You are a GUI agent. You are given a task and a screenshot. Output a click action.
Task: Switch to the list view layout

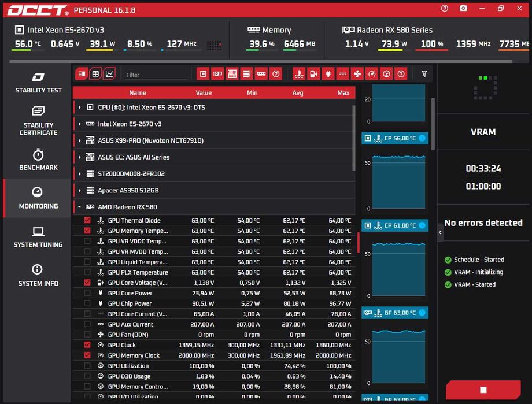tap(82, 74)
